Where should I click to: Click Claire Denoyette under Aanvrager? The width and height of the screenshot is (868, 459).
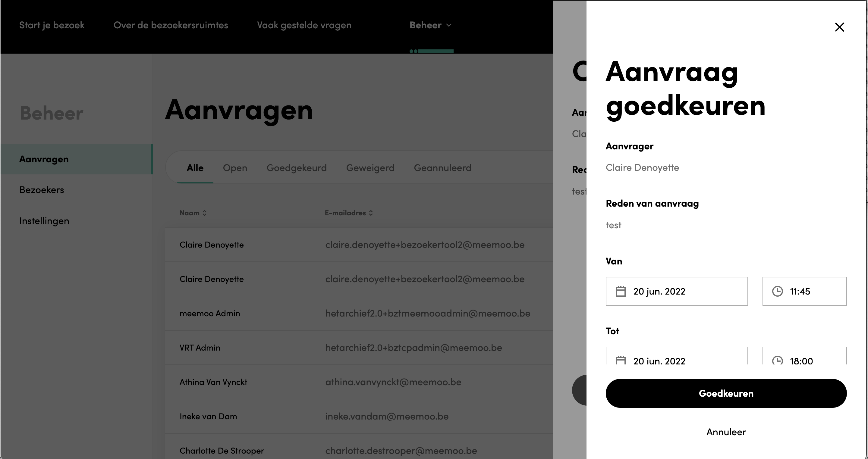click(x=642, y=168)
